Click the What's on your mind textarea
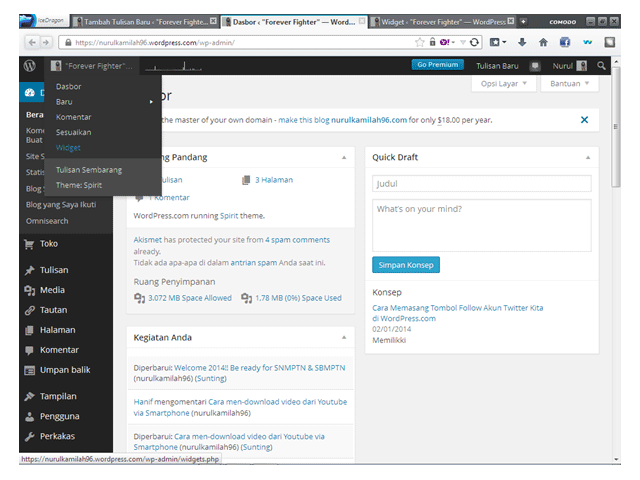The width and height of the screenshot is (640, 480). pyautogui.click(x=482, y=225)
